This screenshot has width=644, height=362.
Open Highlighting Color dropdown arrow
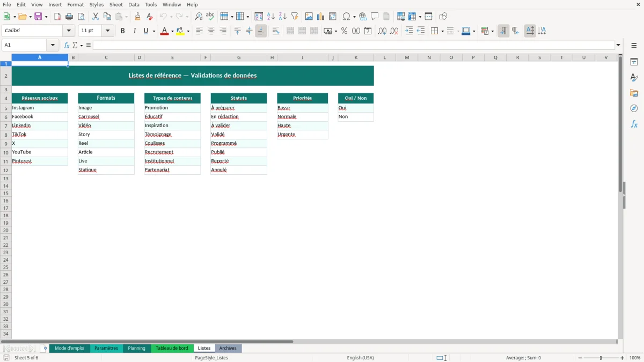click(188, 31)
